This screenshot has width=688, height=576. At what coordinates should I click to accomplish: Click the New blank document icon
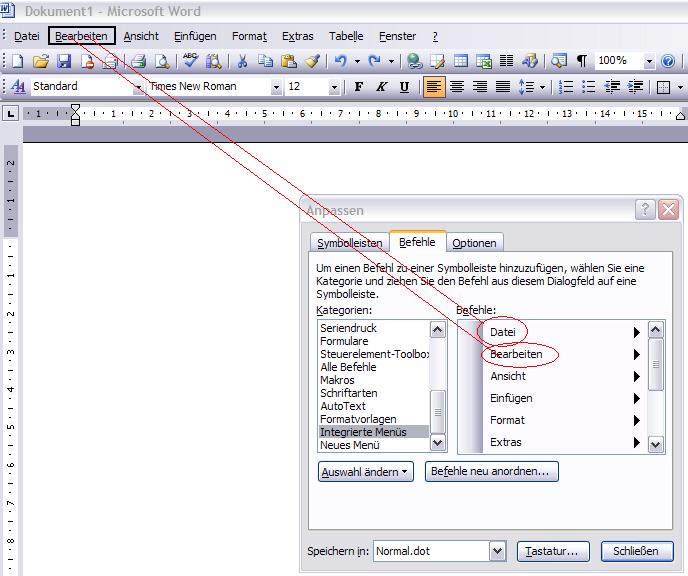tap(17, 61)
